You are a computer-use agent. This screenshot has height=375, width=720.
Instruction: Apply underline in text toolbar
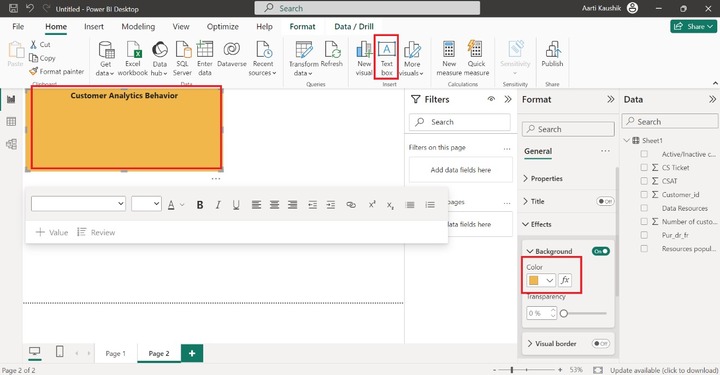pos(236,205)
